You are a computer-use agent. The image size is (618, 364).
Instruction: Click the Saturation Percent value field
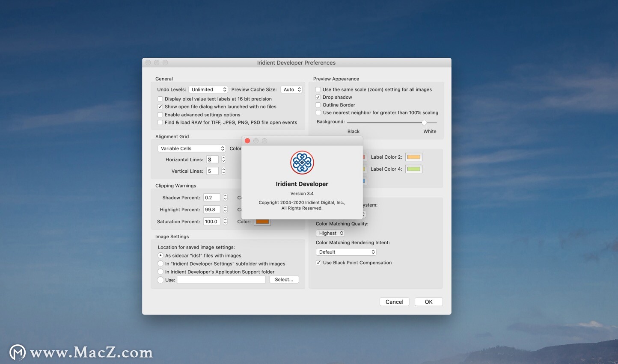click(212, 222)
